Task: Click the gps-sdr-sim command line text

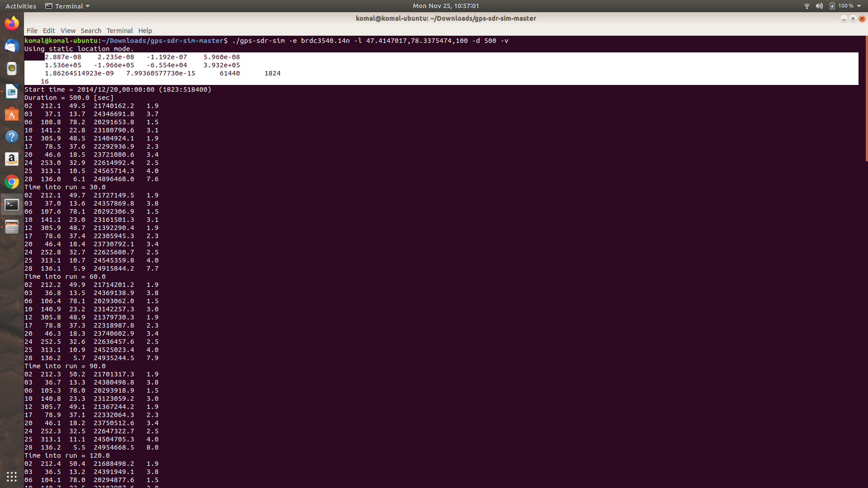Action: pyautogui.click(x=370, y=41)
